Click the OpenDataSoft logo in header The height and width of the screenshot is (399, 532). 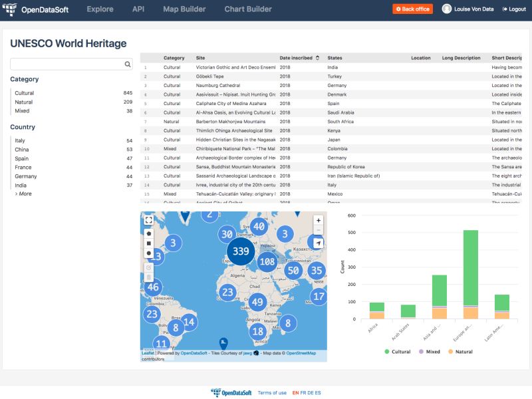click(35, 9)
